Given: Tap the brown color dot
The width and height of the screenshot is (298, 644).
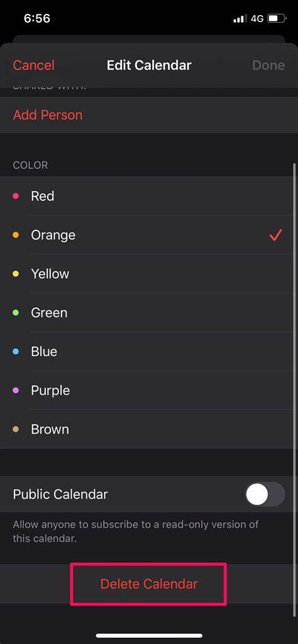Looking at the screenshot, I should click(x=16, y=429).
